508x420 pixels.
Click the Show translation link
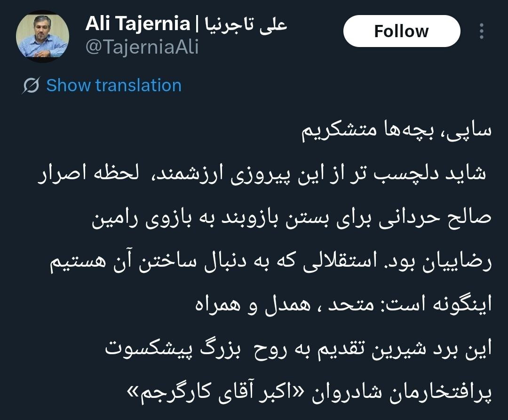point(113,86)
